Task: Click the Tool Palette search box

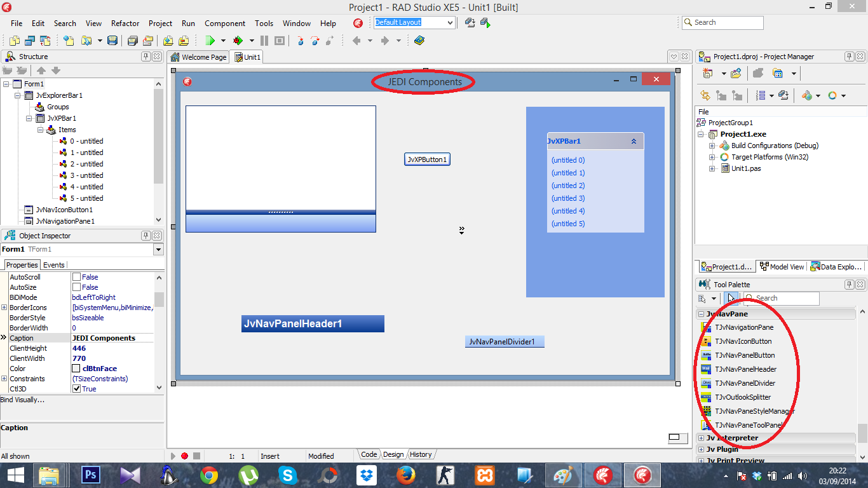Action: (x=783, y=298)
